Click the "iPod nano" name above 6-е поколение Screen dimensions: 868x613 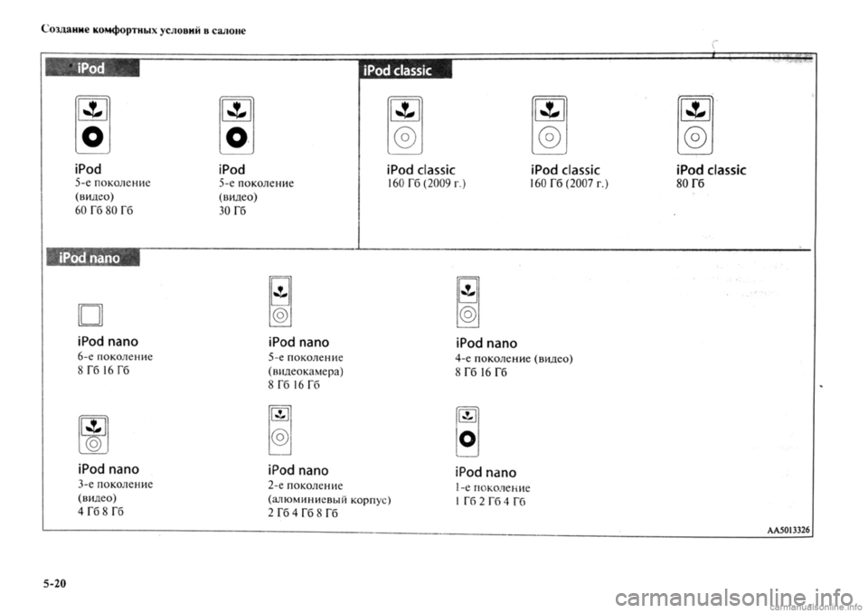[108, 342]
